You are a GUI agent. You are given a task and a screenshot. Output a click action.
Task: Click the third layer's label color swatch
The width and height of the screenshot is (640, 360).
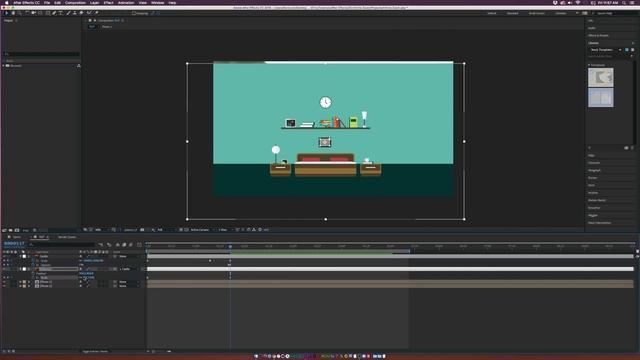(24, 282)
